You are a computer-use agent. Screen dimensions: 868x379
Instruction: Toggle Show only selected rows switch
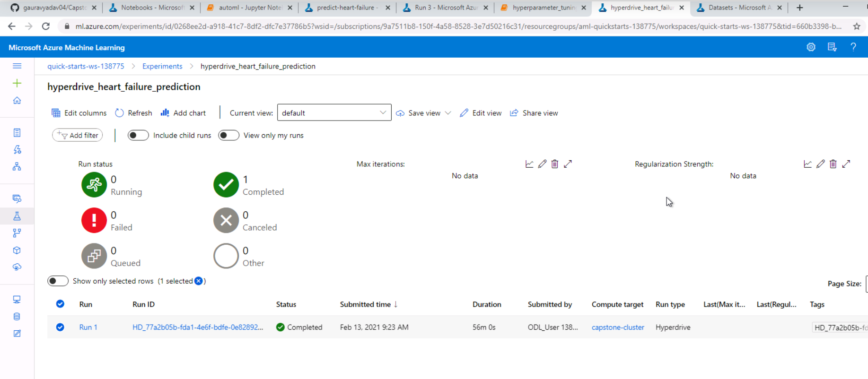click(x=58, y=281)
